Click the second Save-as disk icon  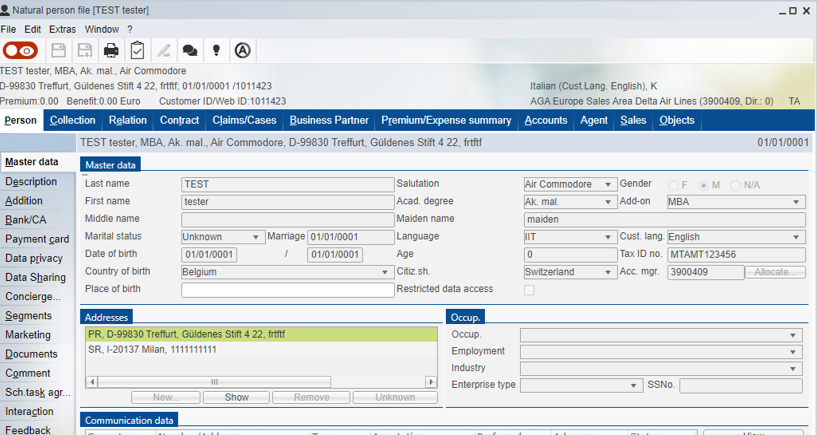(85, 51)
